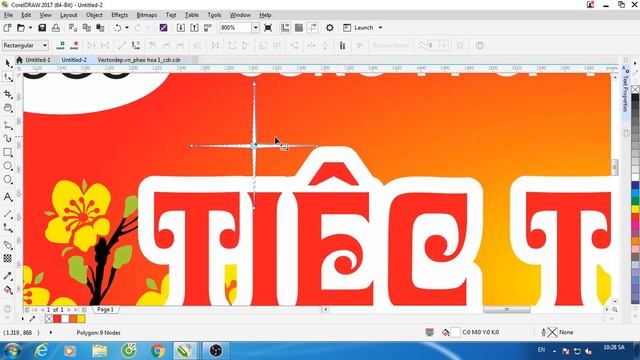Image resolution: width=640 pixels, height=360 pixels.
Task: Switch to the Untitled-1 document tab
Action: [38, 60]
